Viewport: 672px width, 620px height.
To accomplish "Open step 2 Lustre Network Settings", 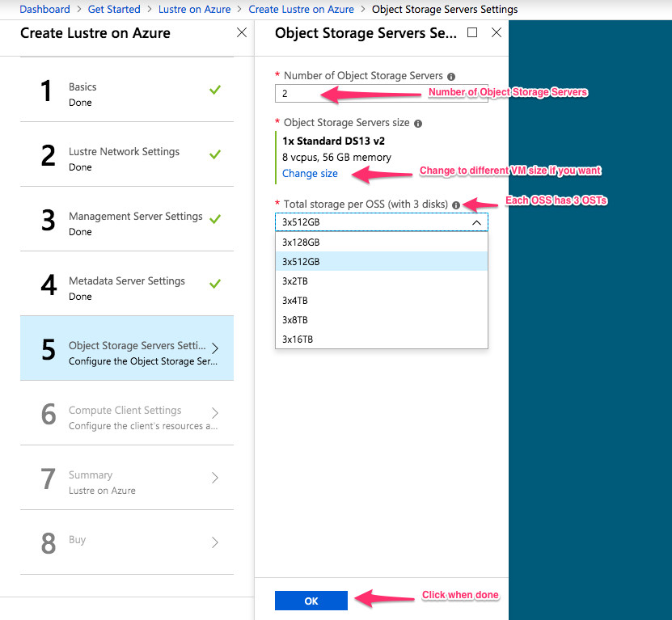I will [127, 154].
